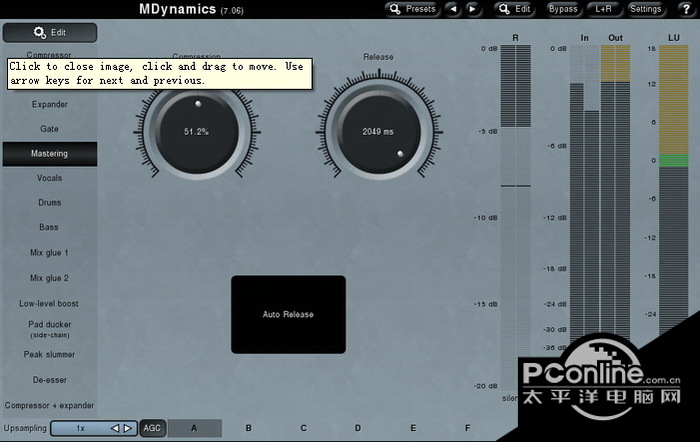Choose Mix glue 2 device

[x=50, y=278]
